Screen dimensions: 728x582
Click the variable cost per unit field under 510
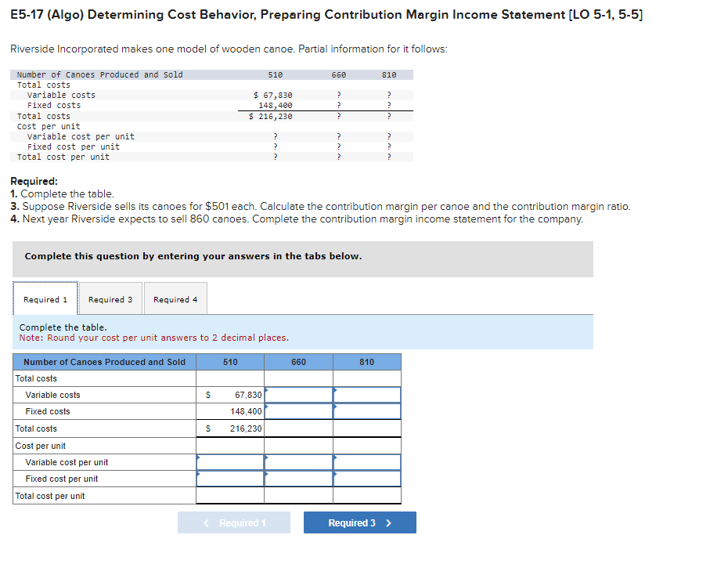pyautogui.click(x=231, y=462)
